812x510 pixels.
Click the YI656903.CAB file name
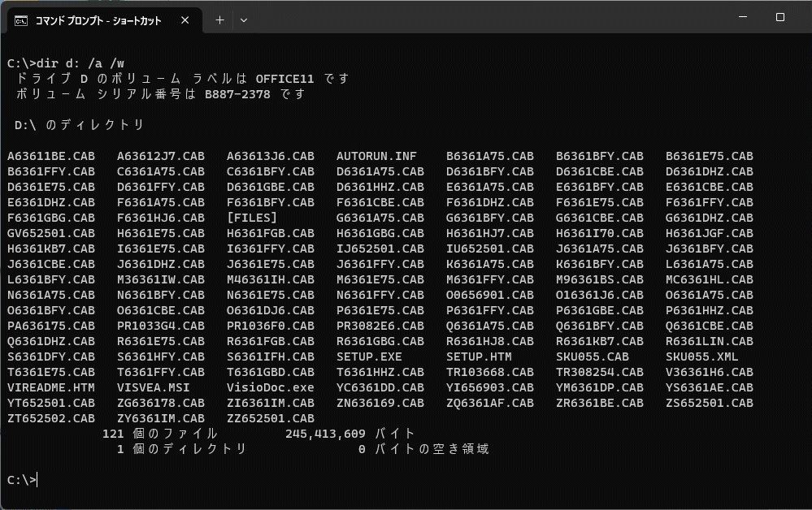pos(490,387)
